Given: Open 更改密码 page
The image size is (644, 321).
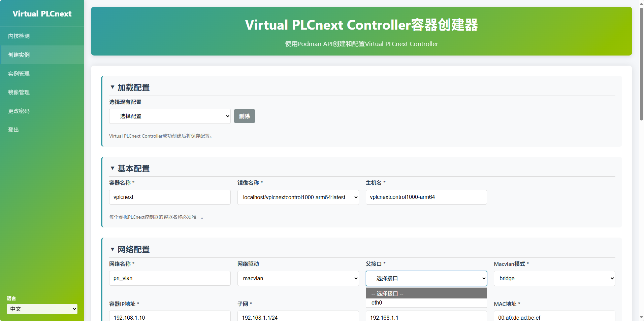Looking at the screenshot, I should [42, 111].
